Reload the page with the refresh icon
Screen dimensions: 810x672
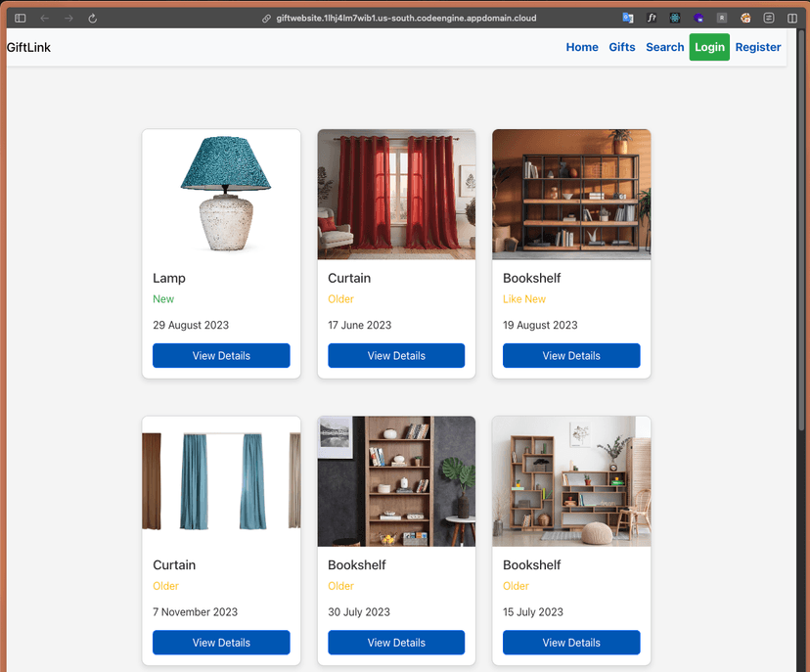tap(93, 18)
